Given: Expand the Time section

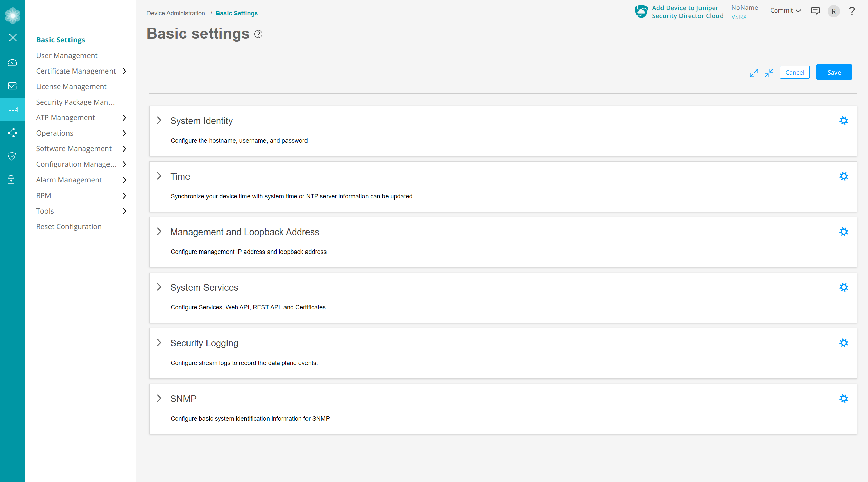Looking at the screenshot, I should tap(159, 176).
